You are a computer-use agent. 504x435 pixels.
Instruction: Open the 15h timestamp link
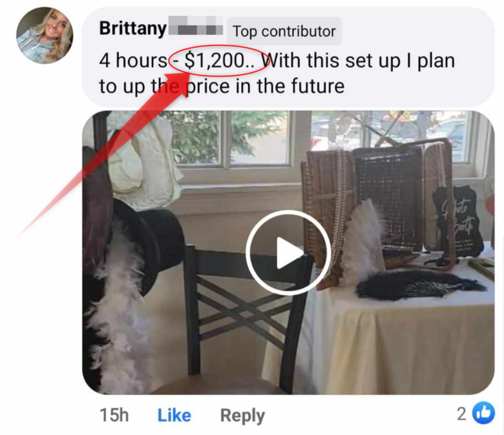click(x=114, y=415)
